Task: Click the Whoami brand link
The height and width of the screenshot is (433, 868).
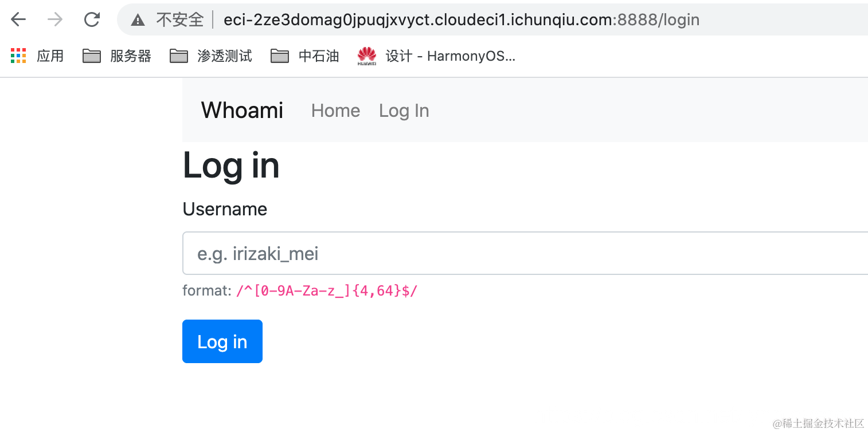Action: 242,110
